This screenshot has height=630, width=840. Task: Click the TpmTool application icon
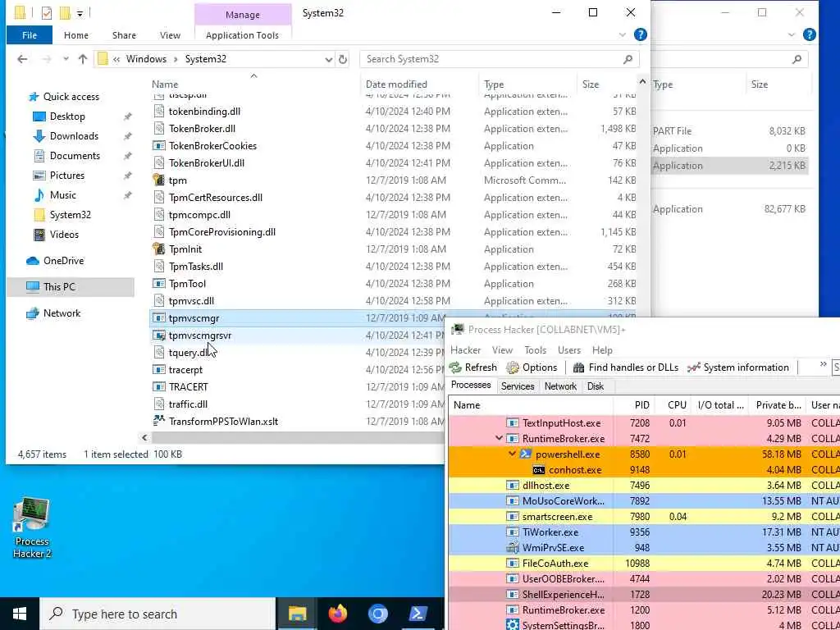[x=158, y=283]
